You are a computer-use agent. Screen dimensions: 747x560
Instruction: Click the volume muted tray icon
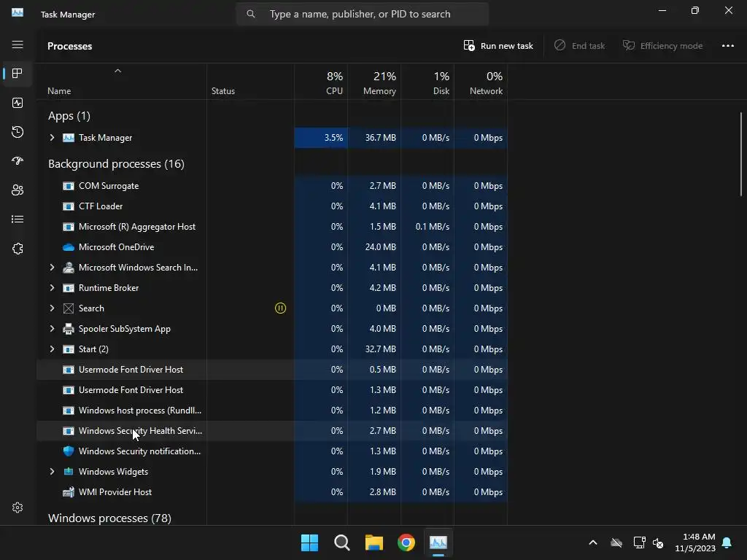[x=658, y=542]
